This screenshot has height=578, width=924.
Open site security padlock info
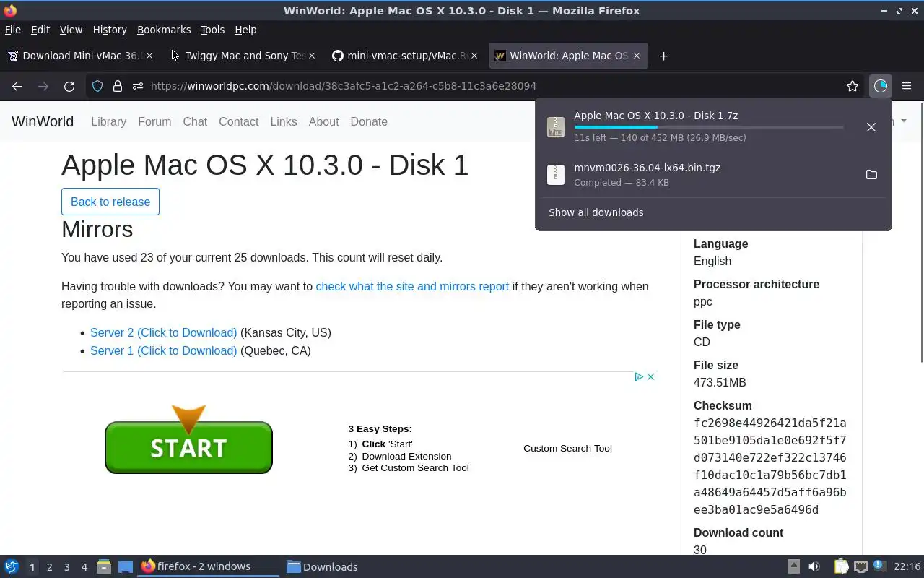click(x=118, y=86)
